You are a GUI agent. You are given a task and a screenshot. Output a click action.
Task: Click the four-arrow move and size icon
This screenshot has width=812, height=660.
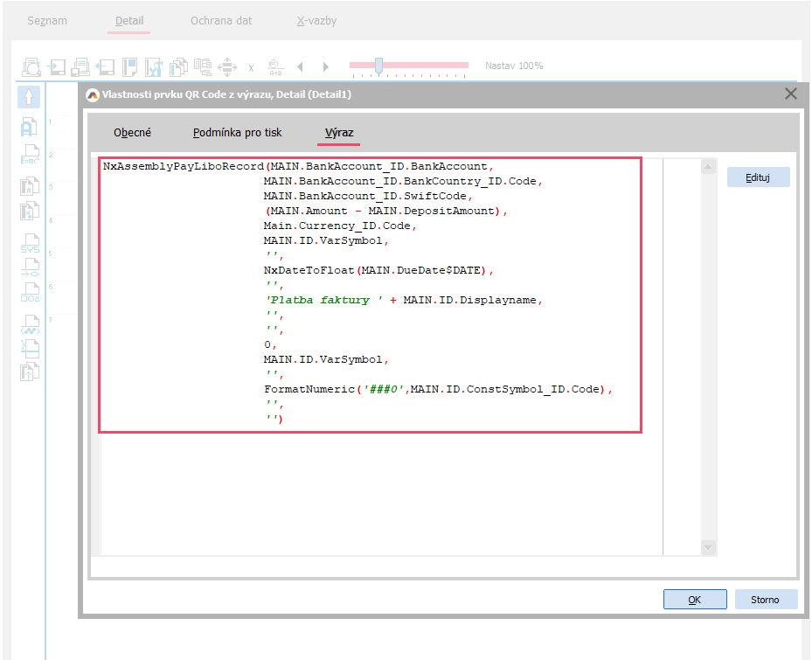[x=227, y=66]
